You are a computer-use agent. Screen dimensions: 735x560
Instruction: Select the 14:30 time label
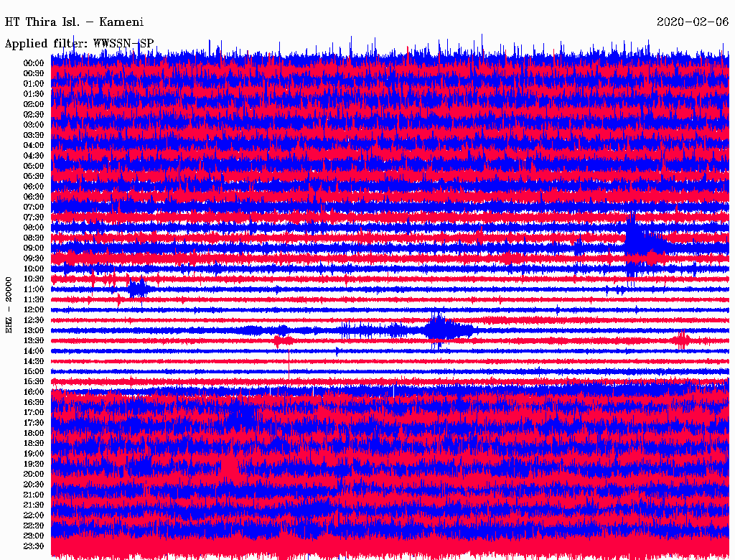coord(34,361)
